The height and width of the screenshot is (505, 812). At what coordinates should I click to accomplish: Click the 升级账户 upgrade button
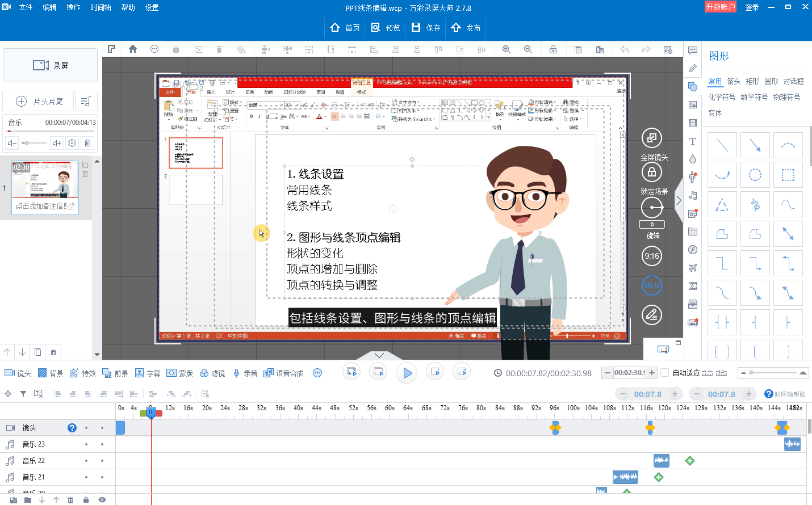point(721,7)
